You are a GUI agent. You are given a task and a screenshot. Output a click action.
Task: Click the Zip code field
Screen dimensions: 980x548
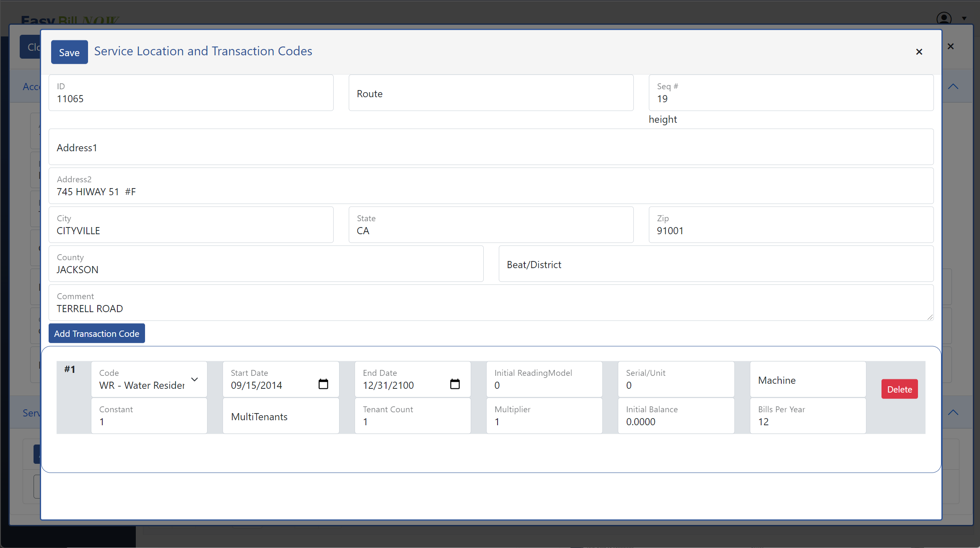pos(791,225)
